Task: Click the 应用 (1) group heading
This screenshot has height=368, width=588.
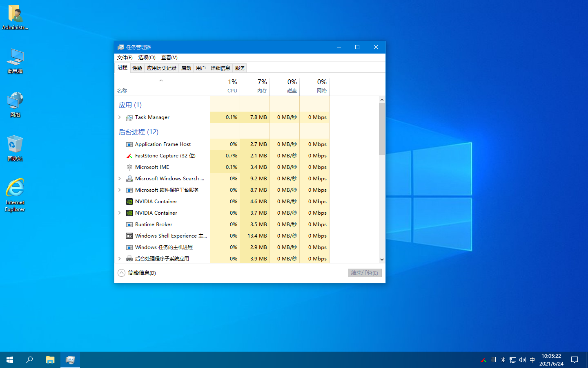Action: (130, 105)
